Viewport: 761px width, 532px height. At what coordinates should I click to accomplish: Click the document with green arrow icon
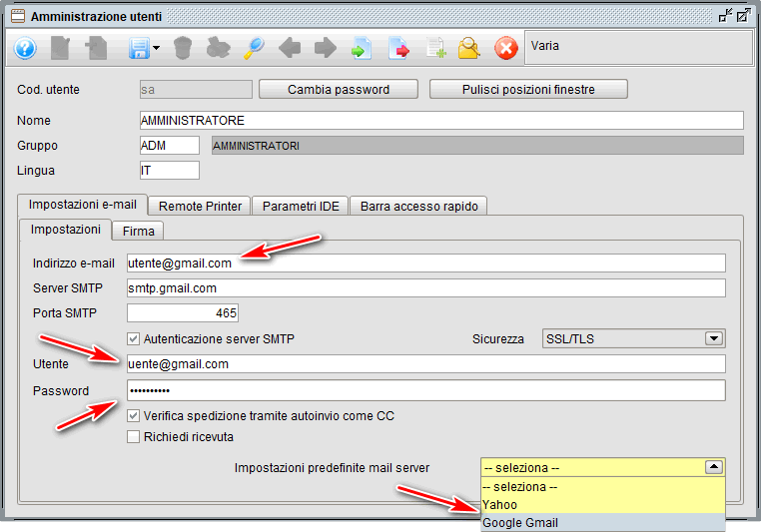361,48
